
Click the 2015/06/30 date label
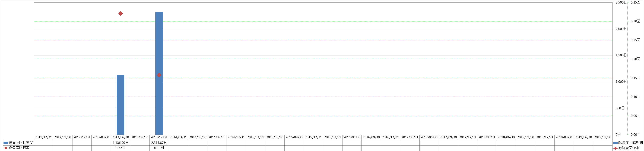click(x=275, y=137)
